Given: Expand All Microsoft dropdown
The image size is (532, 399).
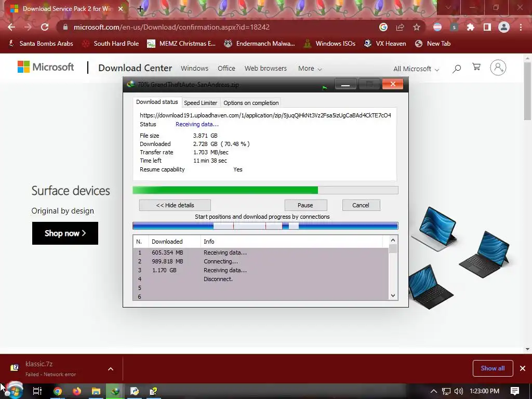Looking at the screenshot, I should (416, 69).
